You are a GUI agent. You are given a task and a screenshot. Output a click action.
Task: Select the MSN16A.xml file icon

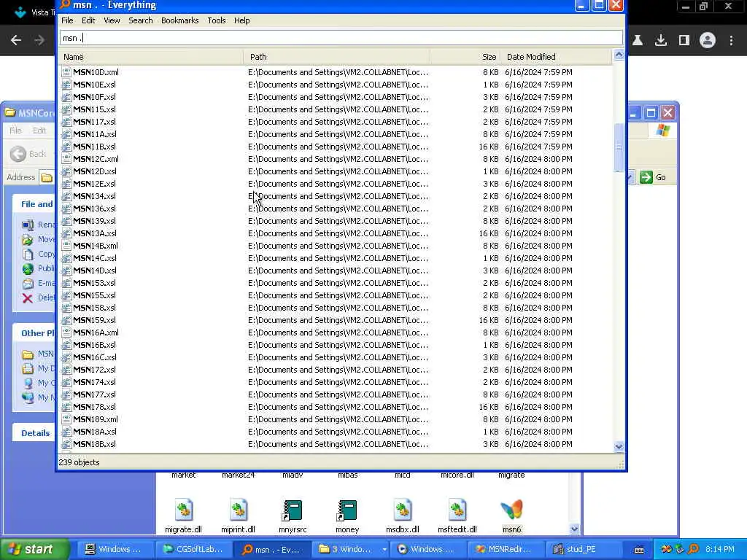66,332
